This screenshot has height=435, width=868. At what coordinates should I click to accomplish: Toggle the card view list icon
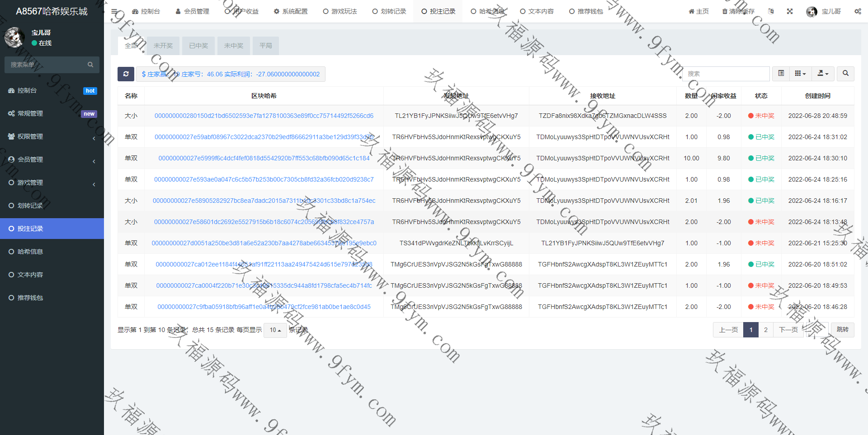[x=781, y=73]
